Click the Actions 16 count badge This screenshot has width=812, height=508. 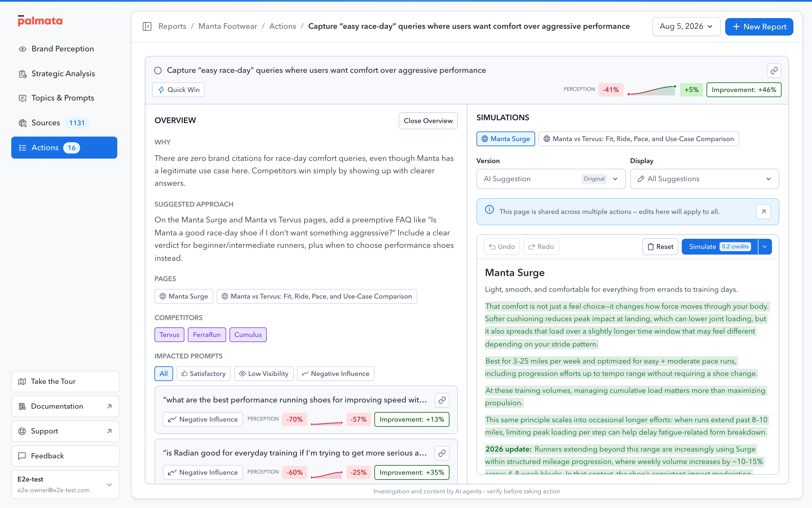71,148
